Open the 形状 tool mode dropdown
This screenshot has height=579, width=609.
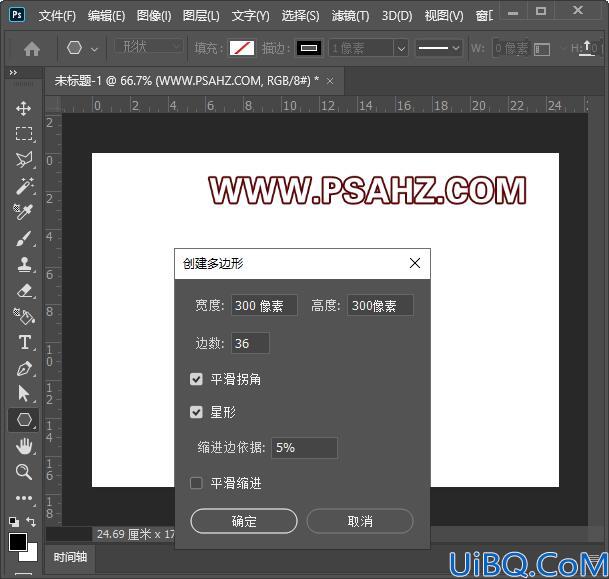[149, 47]
